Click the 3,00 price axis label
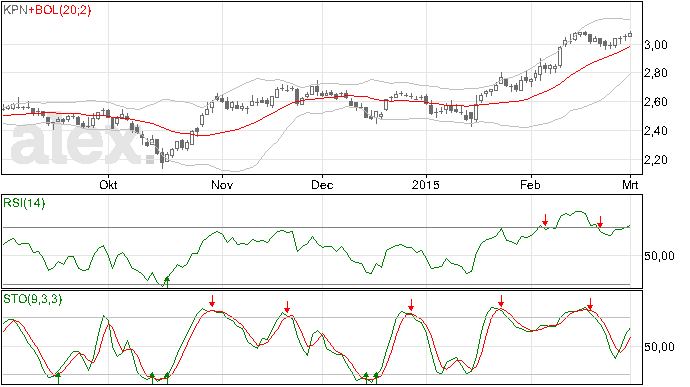Screen dimensions: 690x387 (656, 44)
